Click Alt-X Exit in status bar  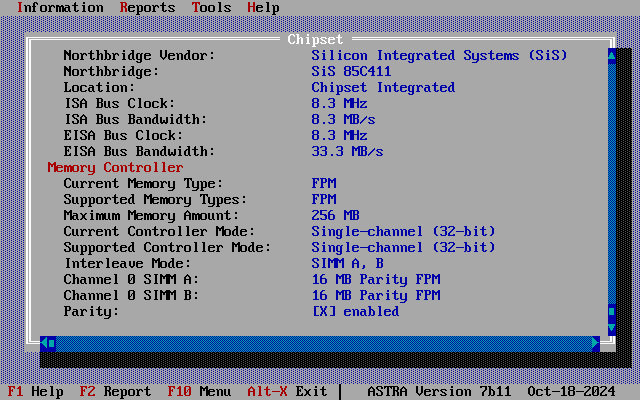287,391
